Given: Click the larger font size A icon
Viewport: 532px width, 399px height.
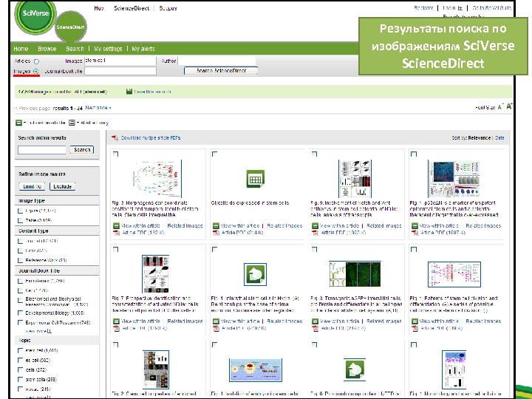Looking at the screenshot, I should point(509,106).
